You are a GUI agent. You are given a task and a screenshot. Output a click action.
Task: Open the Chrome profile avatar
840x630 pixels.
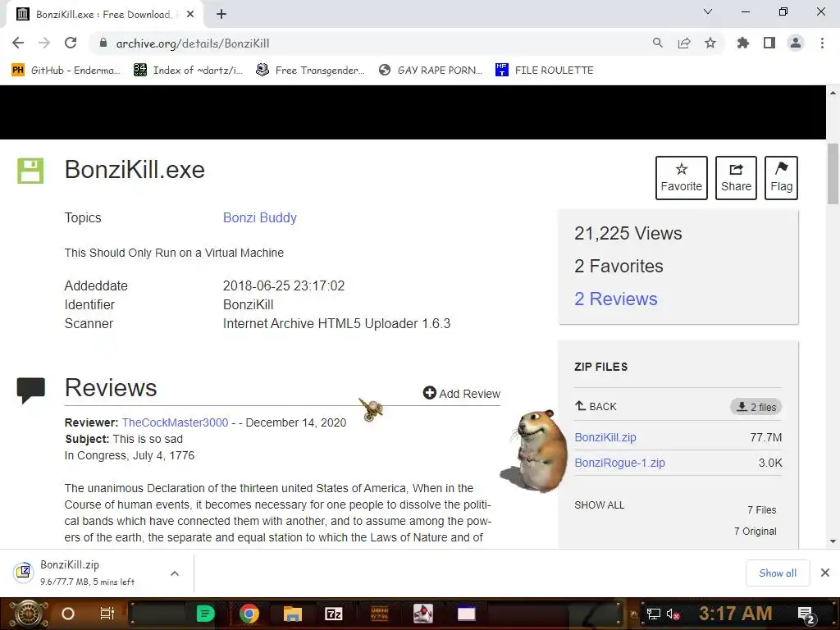click(x=796, y=43)
